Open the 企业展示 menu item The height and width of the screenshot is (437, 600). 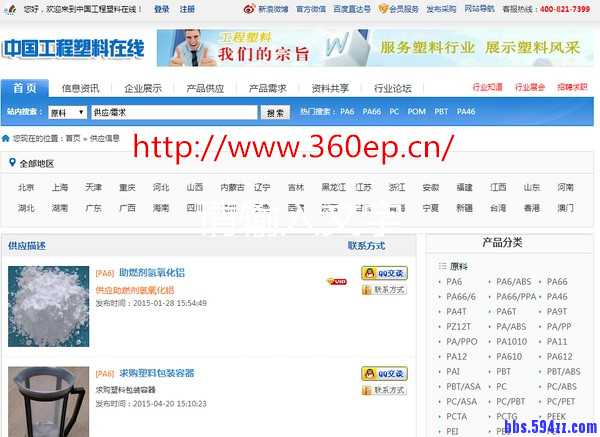(x=143, y=88)
